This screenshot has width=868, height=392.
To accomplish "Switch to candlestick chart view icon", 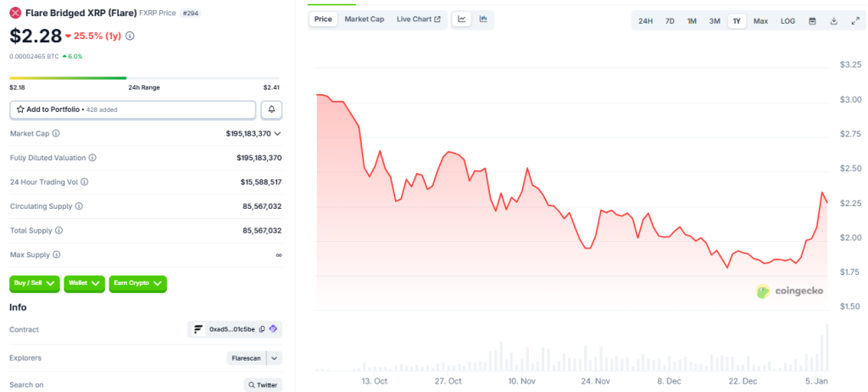I will (x=483, y=20).
